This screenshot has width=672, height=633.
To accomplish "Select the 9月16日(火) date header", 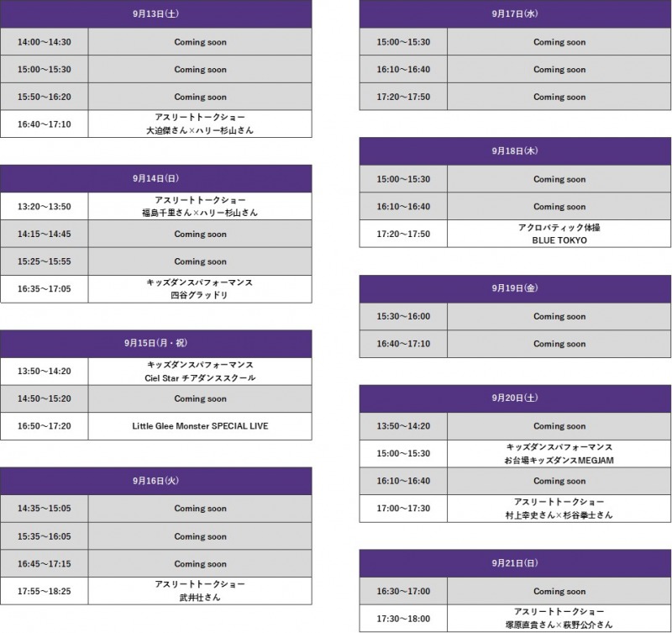I will coord(155,481).
